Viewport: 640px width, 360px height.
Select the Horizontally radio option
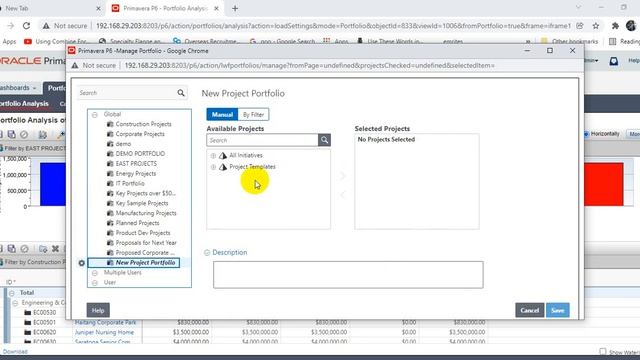point(587,134)
